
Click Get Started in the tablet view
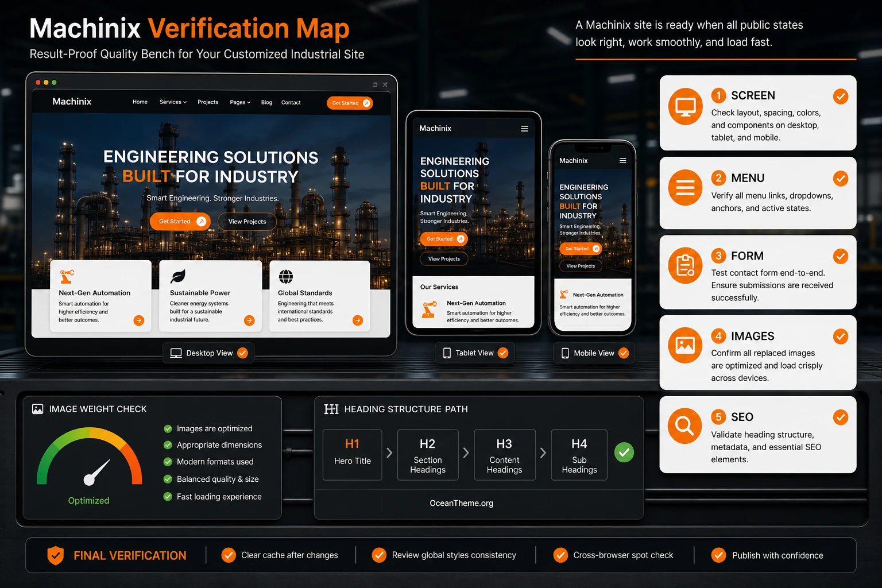coord(444,239)
